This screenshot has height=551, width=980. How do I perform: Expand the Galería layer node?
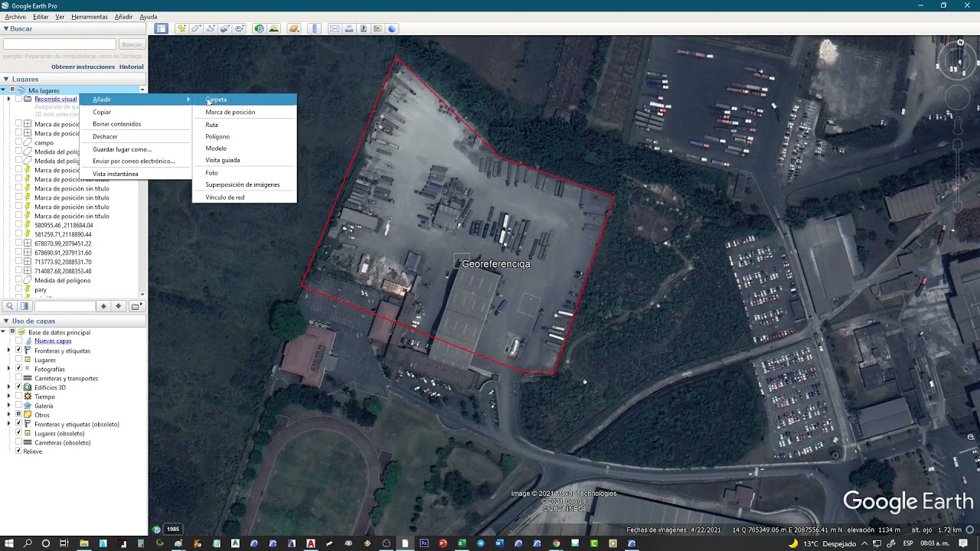pos(9,406)
